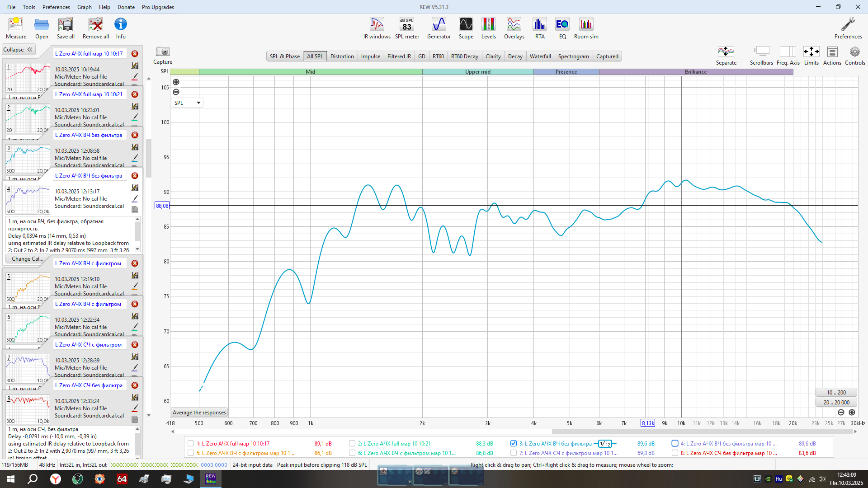Open the Room sim tool
868x488 pixels.
pyautogui.click(x=586, y=28)
